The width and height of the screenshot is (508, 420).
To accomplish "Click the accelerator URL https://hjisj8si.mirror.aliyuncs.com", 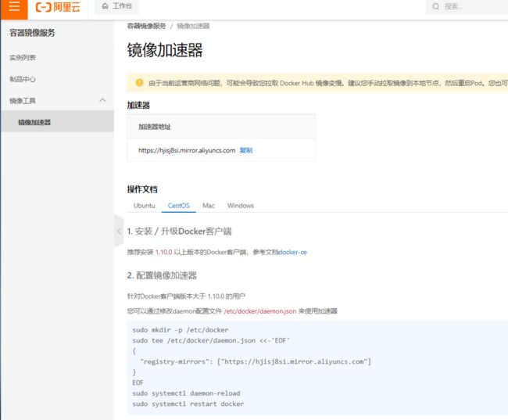I will click(187, 150).
